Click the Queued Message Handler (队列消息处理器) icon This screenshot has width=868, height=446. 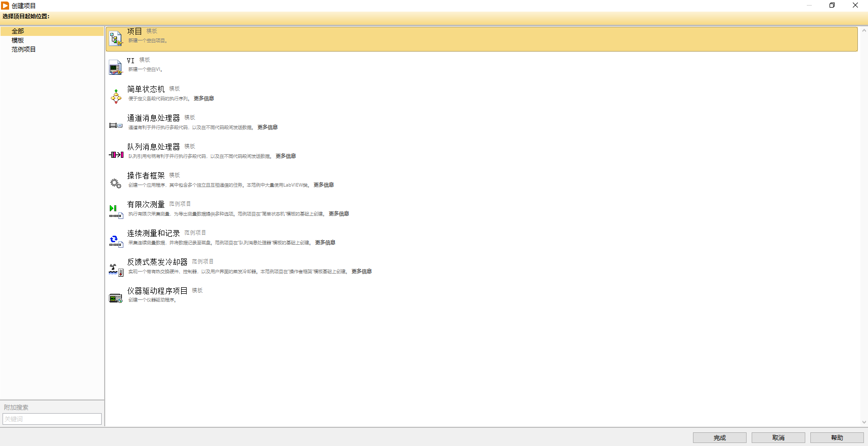116,154
